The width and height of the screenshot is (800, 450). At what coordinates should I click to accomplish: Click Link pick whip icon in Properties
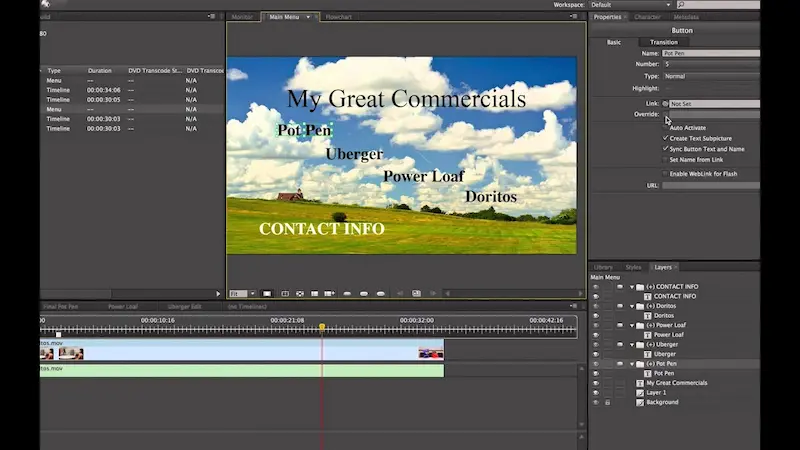click(665, 104)
